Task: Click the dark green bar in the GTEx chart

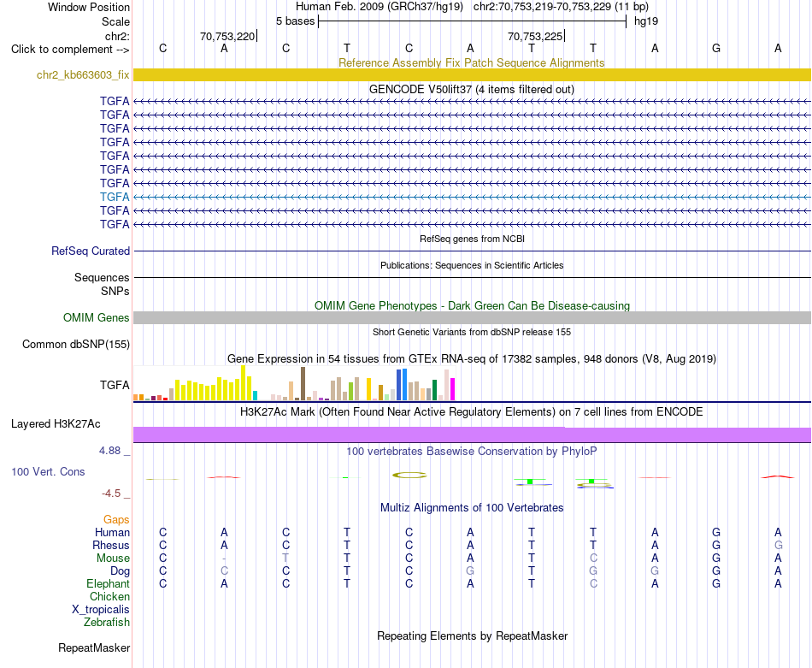Action: (434, 390)
